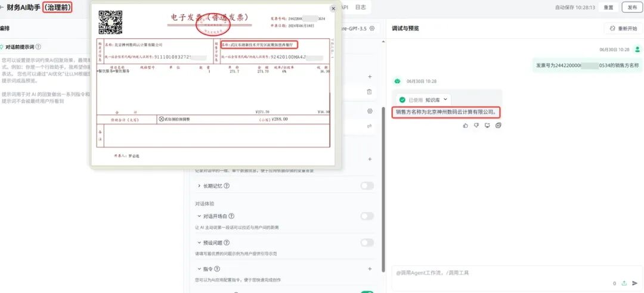644x293 pixels.
Task: Click the chat input field @调用Agent工作流
Action: point(516,277)
